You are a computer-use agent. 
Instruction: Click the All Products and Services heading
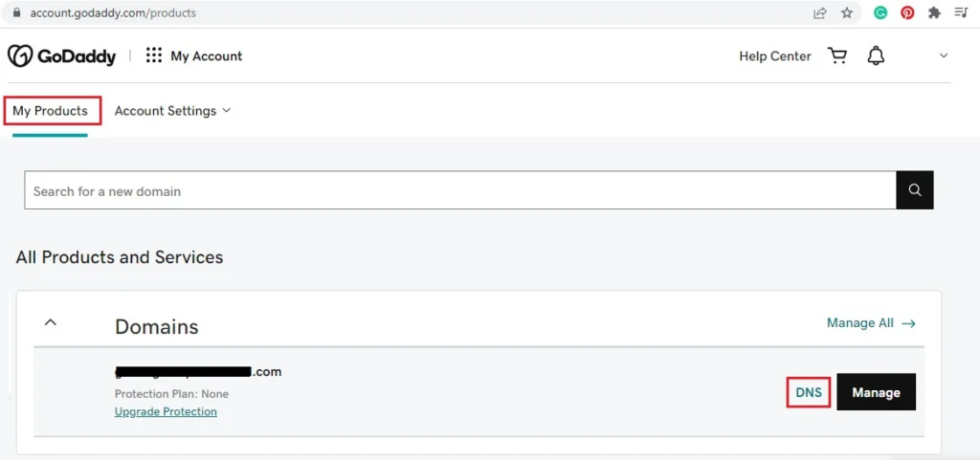120,257
